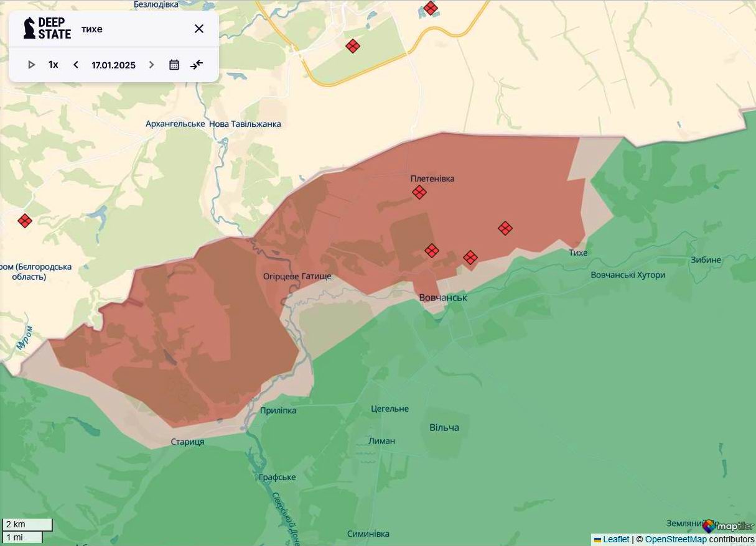
Task: Select the marker in Бєлгородська область
Action: coord(24,220)
